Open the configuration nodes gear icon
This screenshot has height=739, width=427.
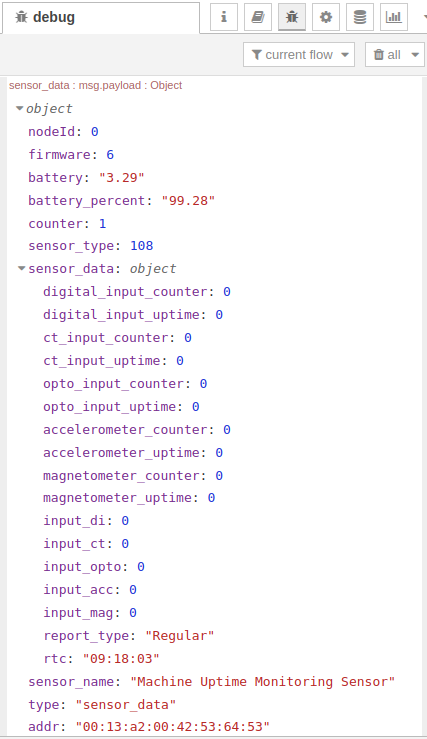[x=326, y=17]
